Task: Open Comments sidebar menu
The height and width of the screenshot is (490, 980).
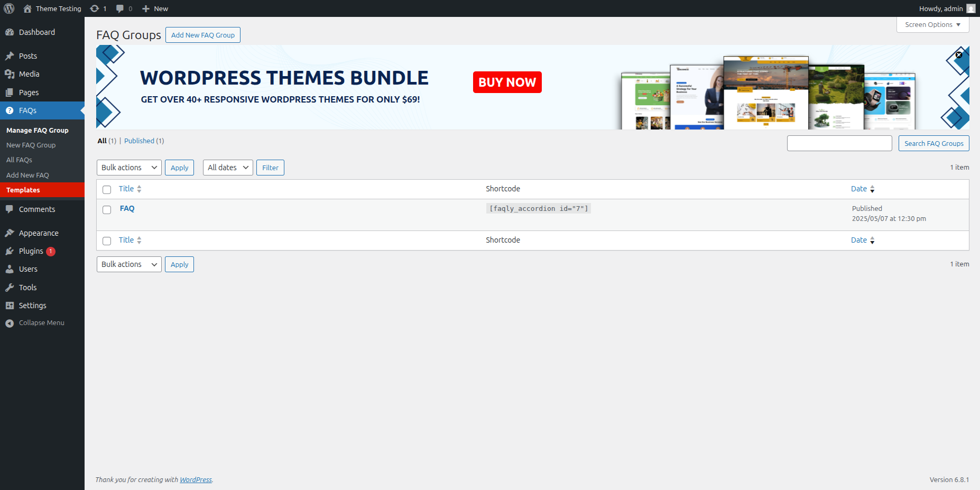Action: coord(42,209)
